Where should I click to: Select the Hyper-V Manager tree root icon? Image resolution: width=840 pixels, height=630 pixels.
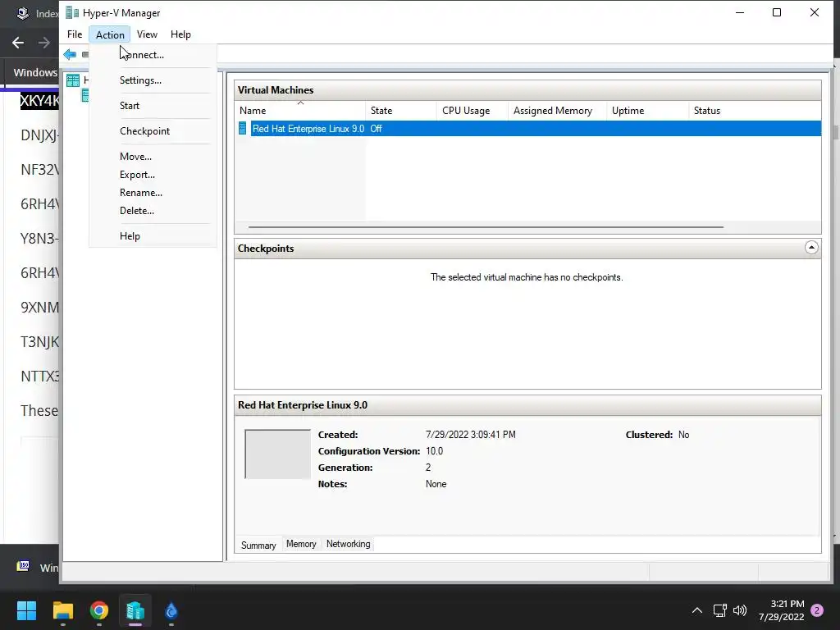[73, 80]
